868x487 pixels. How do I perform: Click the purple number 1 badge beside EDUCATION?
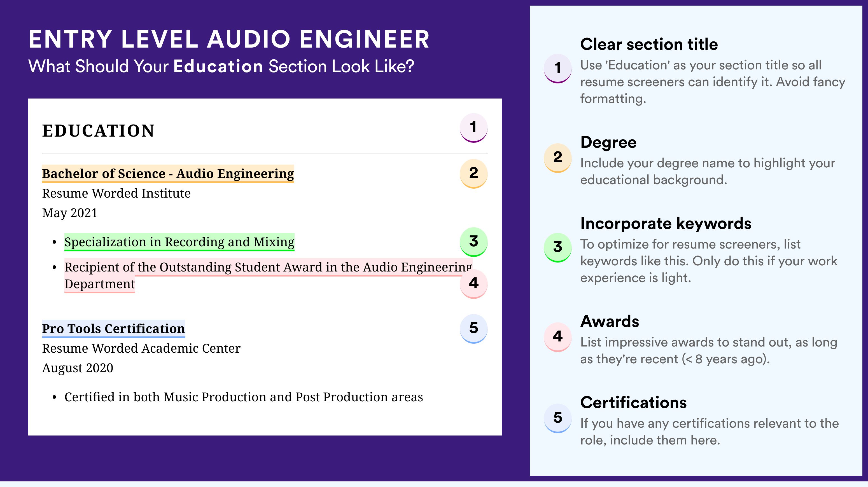tap(473, 128)
